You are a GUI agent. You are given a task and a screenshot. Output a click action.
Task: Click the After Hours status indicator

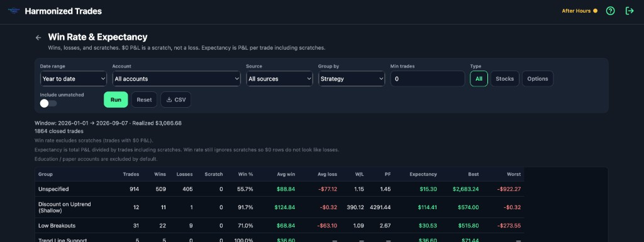(x=579, y=11)
